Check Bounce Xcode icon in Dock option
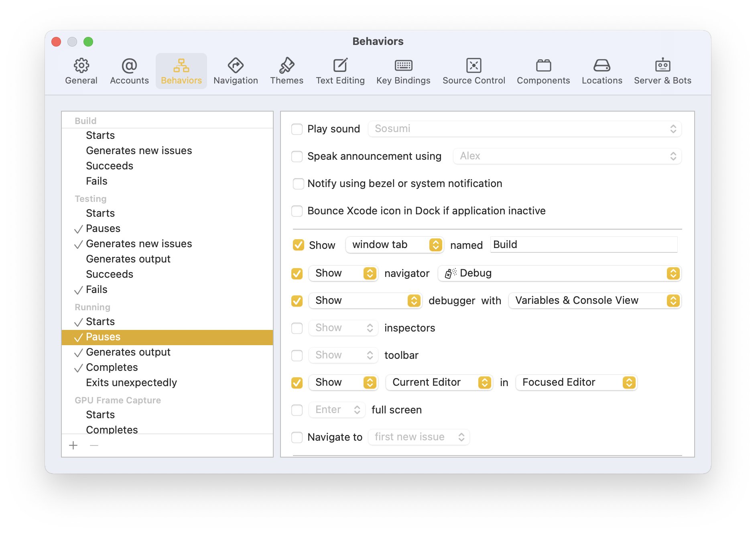This screenshot has height=533, width=756. (x=297, y=211)
